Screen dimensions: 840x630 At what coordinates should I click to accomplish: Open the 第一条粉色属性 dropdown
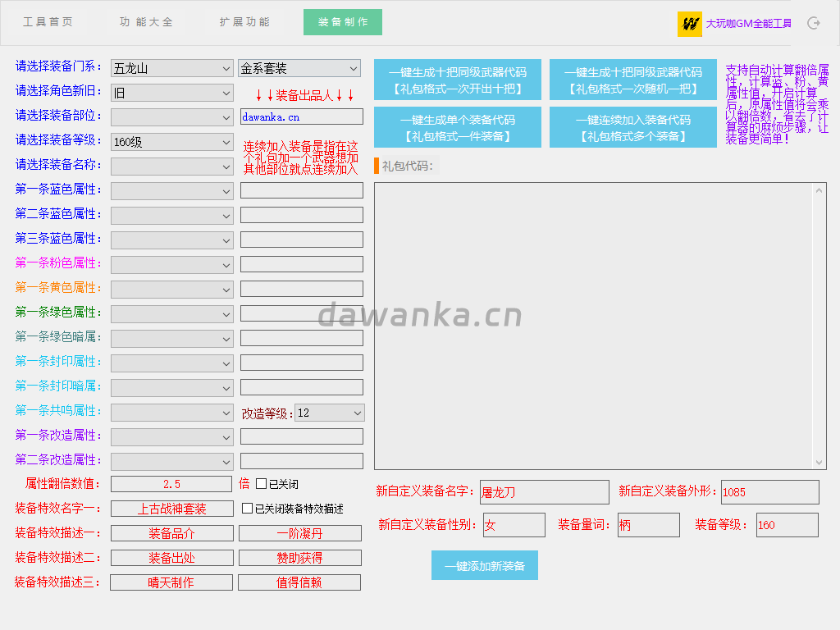[x=172, y=265]
